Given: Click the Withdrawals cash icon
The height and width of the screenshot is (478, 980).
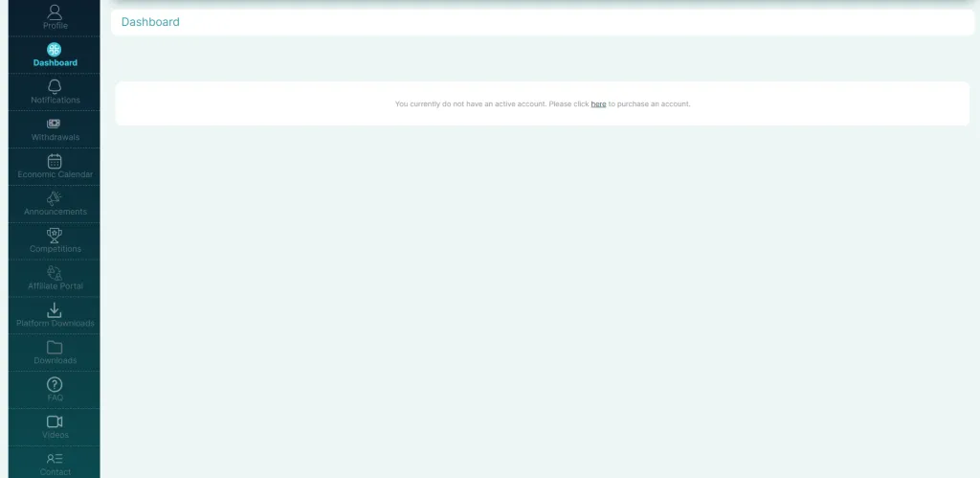Looking at the screenshot, I should tap(55, 124).
